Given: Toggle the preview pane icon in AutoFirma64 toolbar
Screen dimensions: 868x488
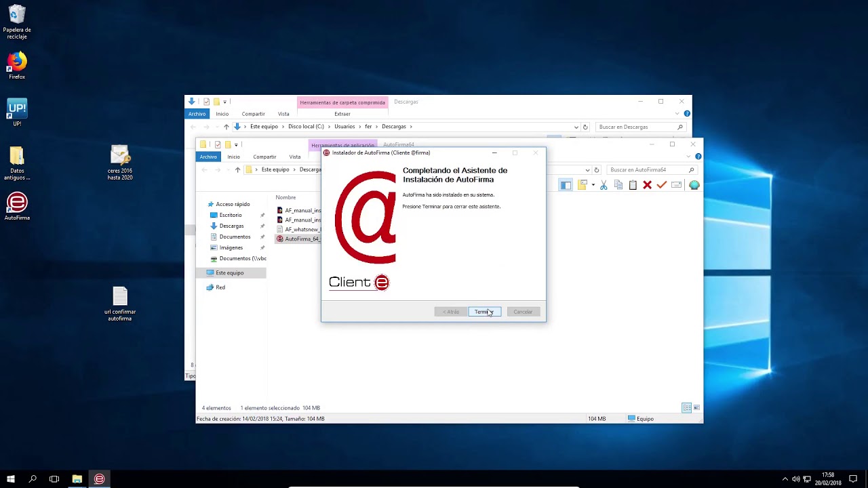Looking at the screenshot, I should tap(566, 185).
